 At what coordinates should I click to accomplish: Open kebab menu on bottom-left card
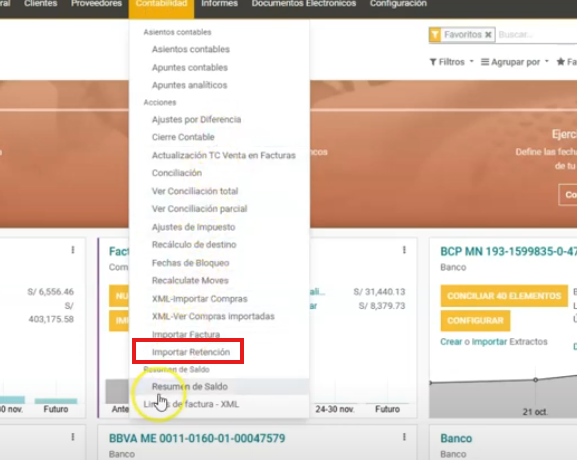tap(73, 437)
